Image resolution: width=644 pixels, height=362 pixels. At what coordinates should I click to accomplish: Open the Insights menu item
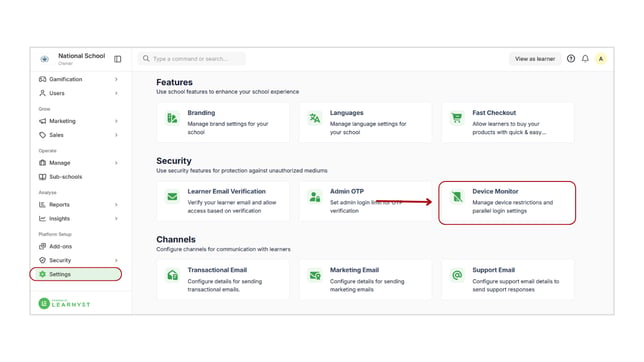coord(78,219)
